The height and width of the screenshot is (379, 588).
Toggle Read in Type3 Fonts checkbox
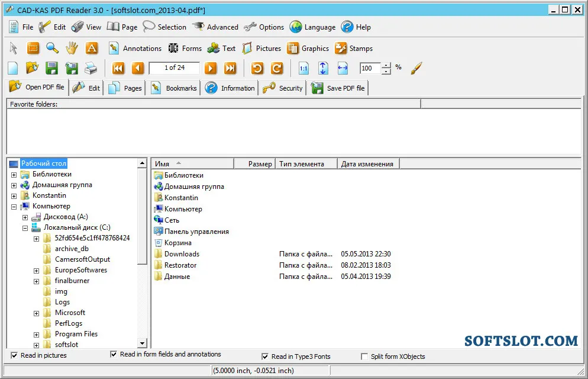tap(265, 356)
